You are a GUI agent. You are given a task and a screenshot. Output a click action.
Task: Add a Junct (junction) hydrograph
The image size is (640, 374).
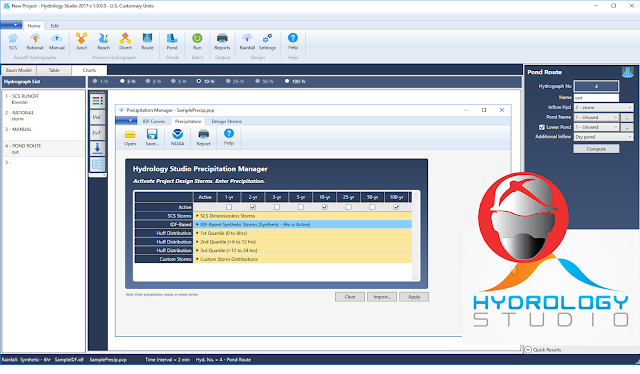point(81,42)
